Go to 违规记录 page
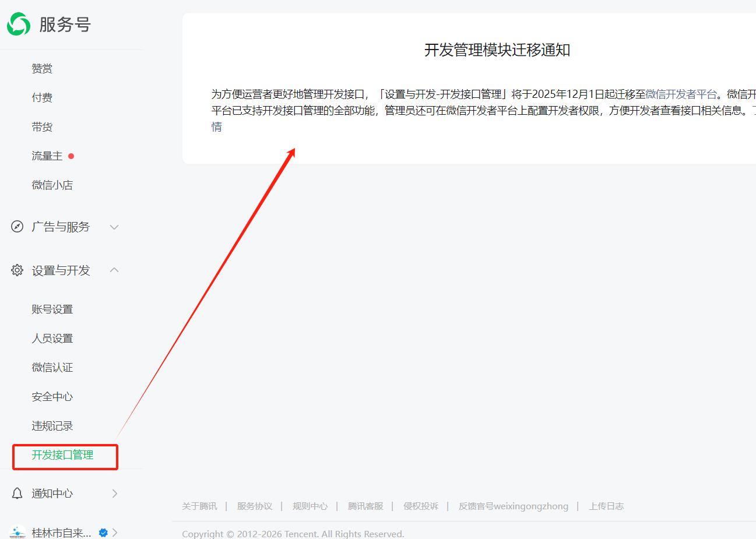Viewport: 756px width, 539px height. pyautogui.click(x=52, y=426)
